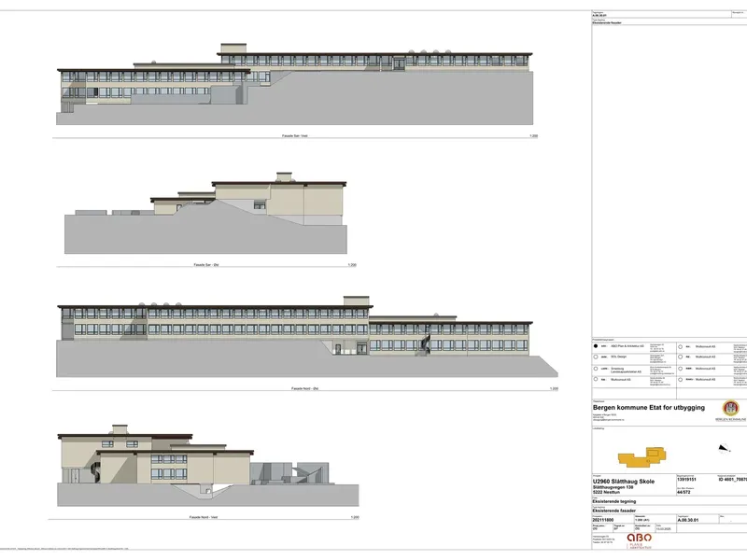747x560 pixels.
Task: Click 'Eksisterende tegning' in the title block
Action: tap(614, 501)
